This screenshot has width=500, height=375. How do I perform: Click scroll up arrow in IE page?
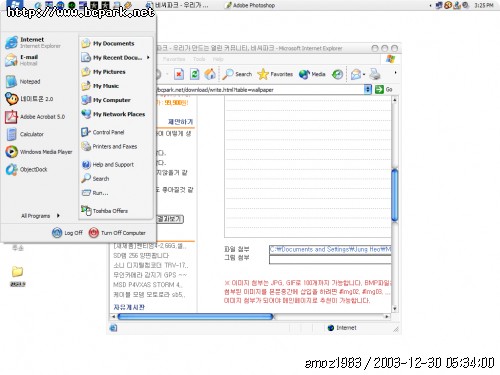pyautogui.click(x=395, y=100)
